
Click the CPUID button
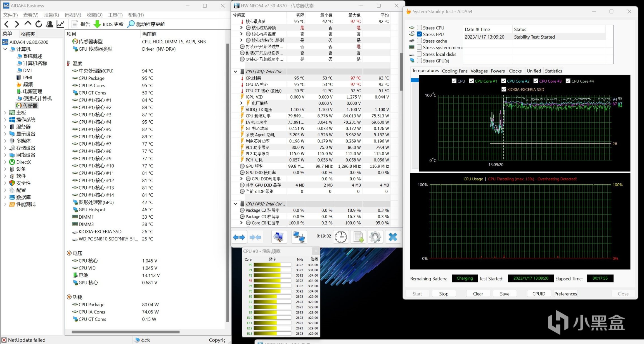tap(539, 294)
